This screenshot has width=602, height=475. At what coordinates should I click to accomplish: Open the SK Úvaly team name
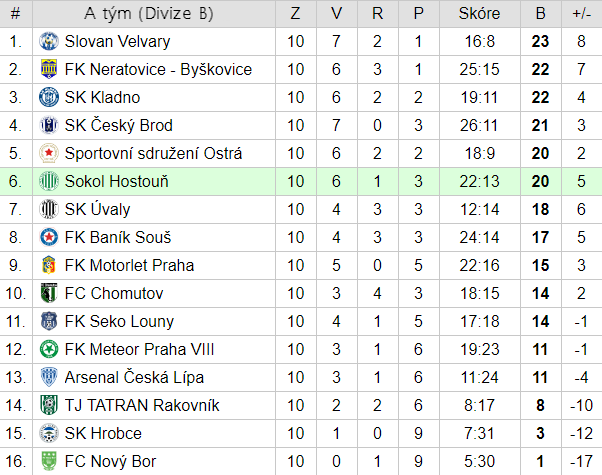pos(98,210)
